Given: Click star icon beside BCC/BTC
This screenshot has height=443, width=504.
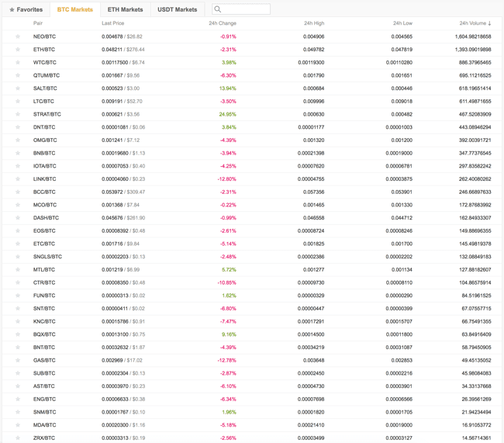Looking at the screenshot, I should 18,192.
